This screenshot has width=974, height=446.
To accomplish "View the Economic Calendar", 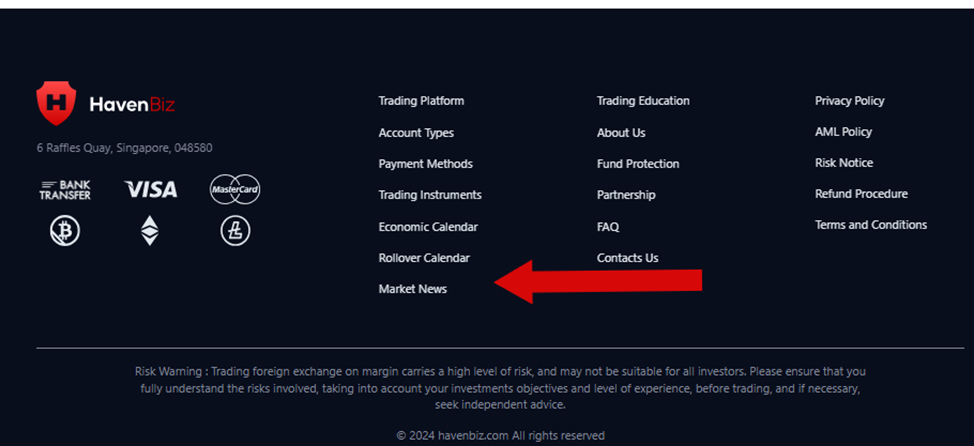I will (428, 227).
